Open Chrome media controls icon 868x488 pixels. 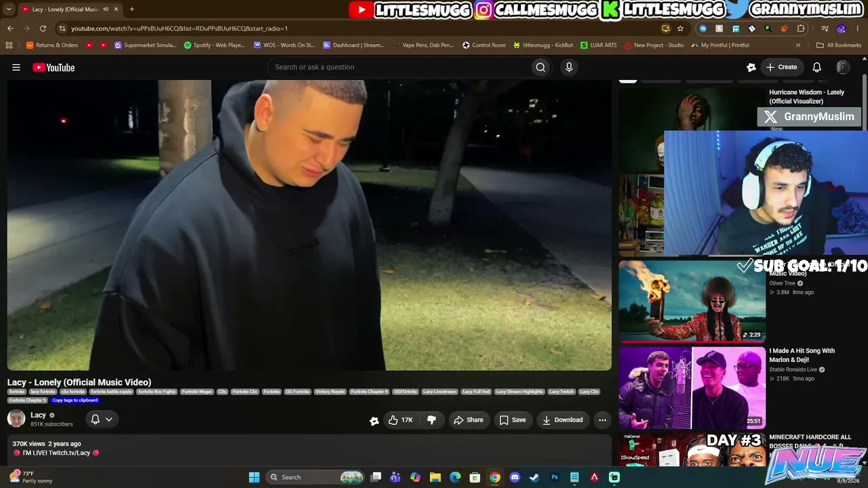(x=825, y=28)
